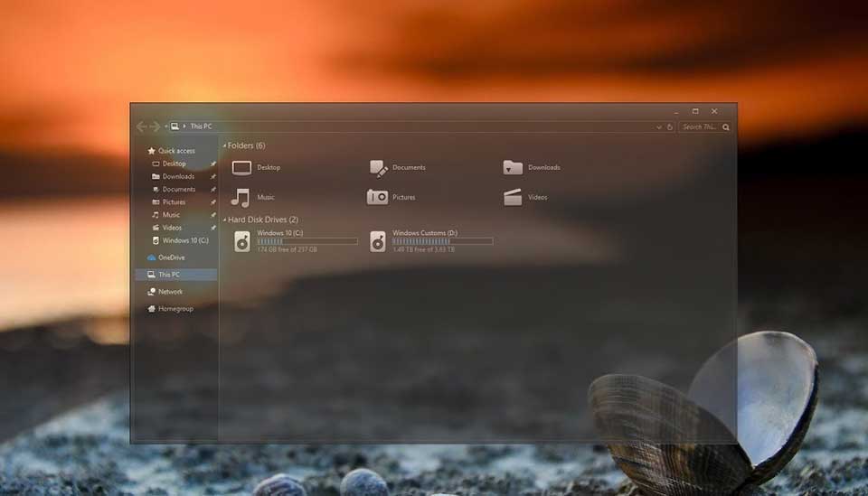Minimize the This PC window

tap(676, 112)
